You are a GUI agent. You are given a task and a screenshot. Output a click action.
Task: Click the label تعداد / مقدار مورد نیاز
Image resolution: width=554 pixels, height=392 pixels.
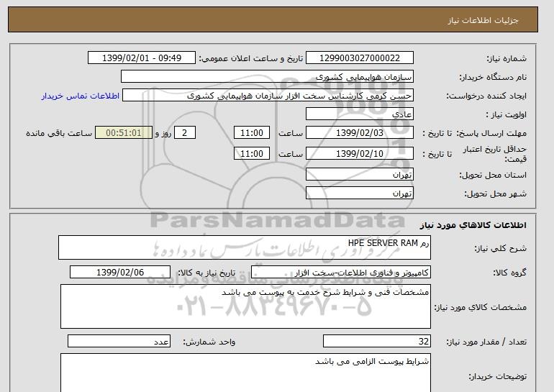click(486, 342)
